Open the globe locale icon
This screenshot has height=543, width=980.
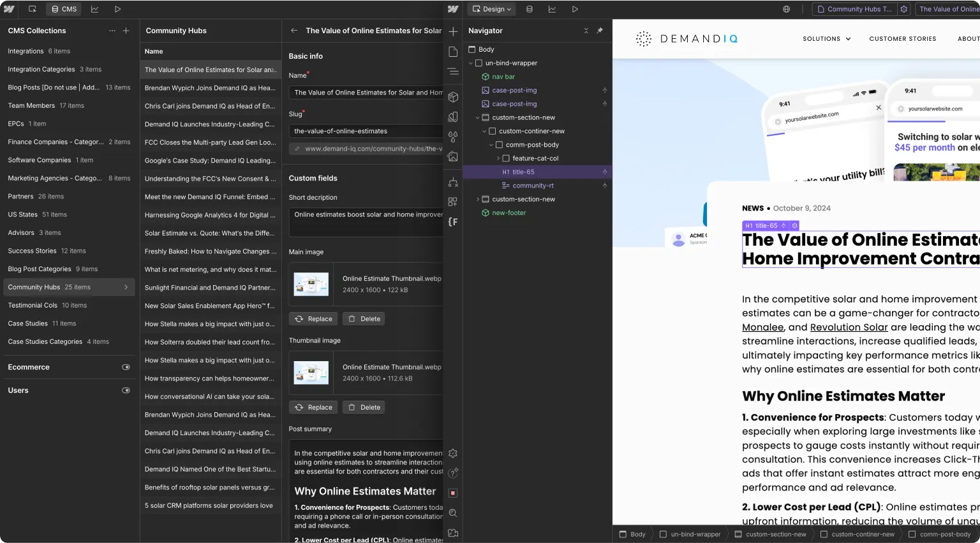[787, 9]
